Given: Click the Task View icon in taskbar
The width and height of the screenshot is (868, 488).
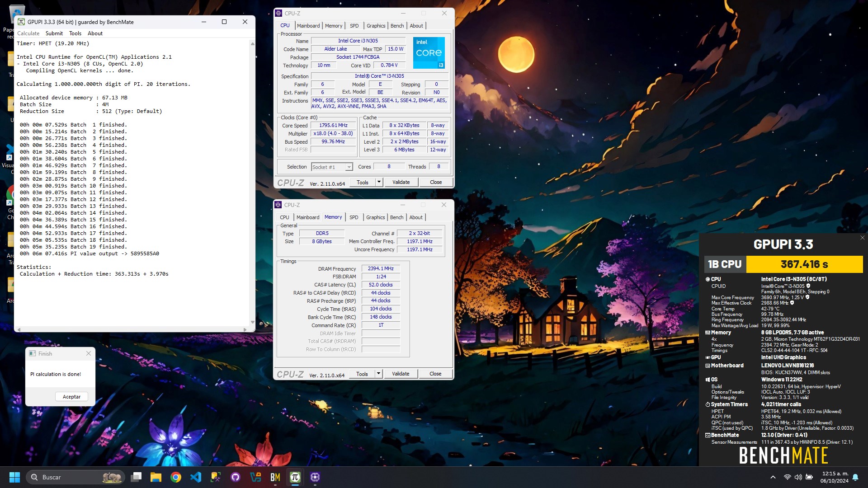Looking at the screenshot, I should pos(136,477).
